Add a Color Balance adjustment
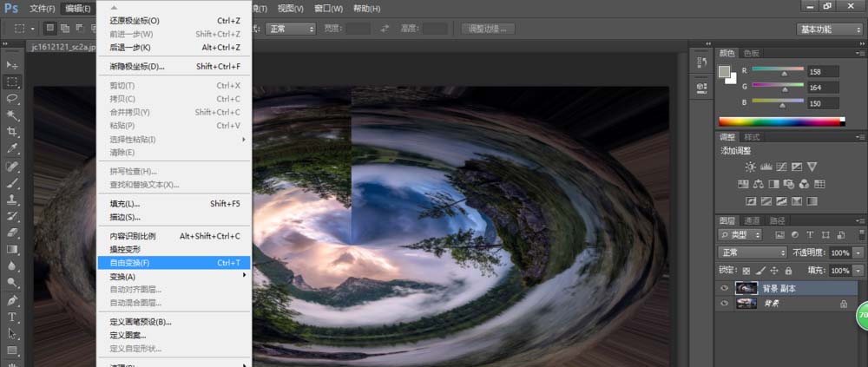868x367 pixels. pos(759,184)
